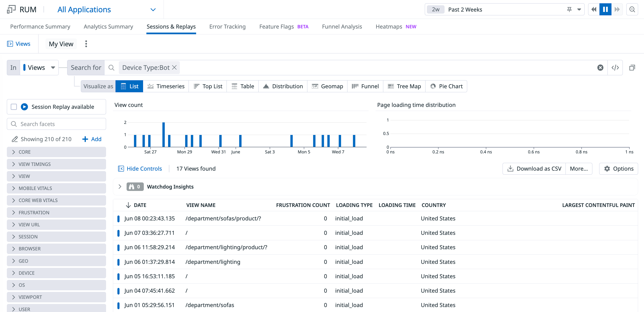Viewport: 644px width, 312px height.
Task: Pause the live data refresh
Action: click(x=605, y=9)
